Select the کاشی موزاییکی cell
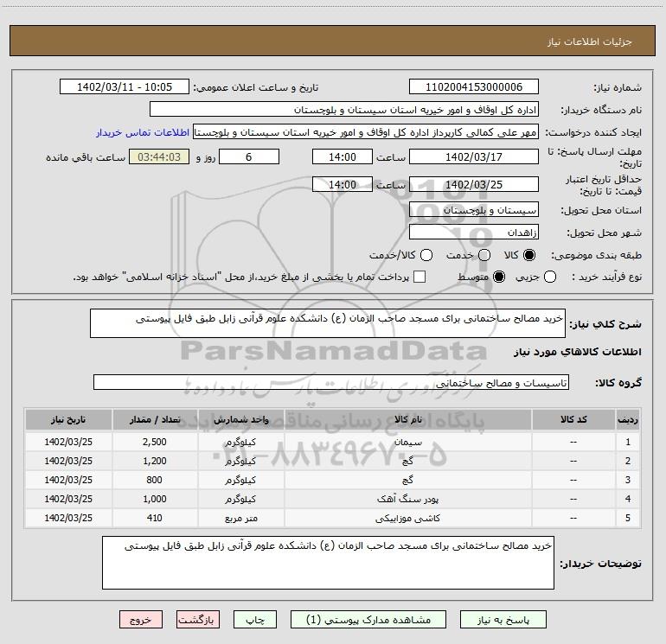The height and width of the screenshot is (644, 666). [x=407, y=519]
